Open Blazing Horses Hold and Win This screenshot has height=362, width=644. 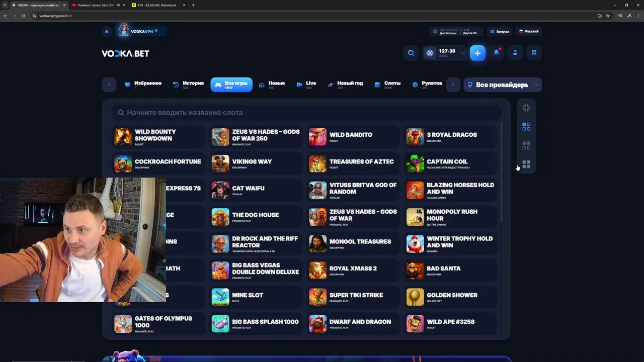click(x=451, y=190)
